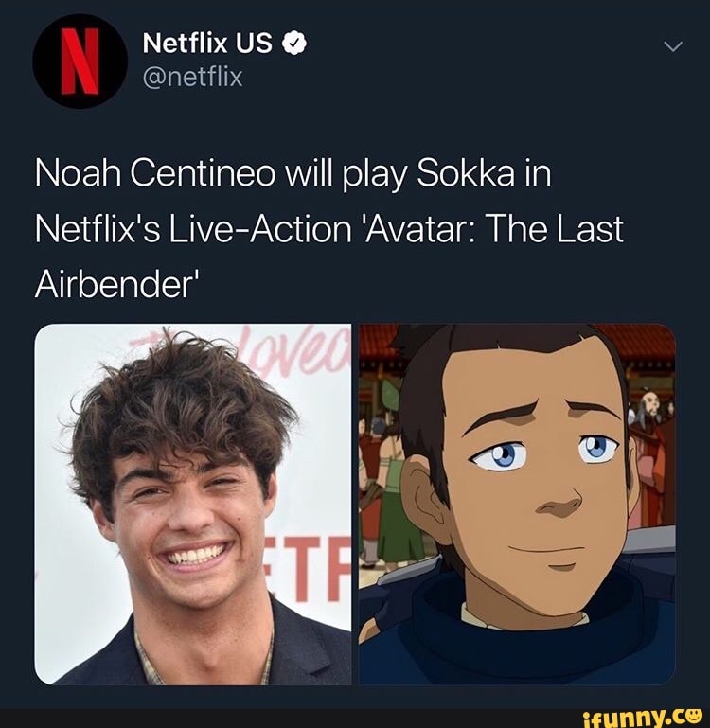Click the ifunny.co watermark logo

(x=642, y=719)
